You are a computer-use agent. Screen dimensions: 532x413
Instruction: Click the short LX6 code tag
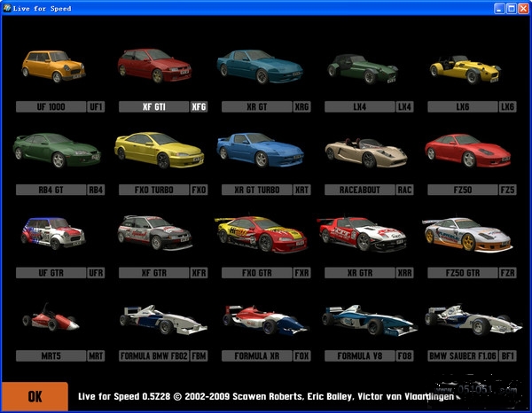(x=508, y=107)
